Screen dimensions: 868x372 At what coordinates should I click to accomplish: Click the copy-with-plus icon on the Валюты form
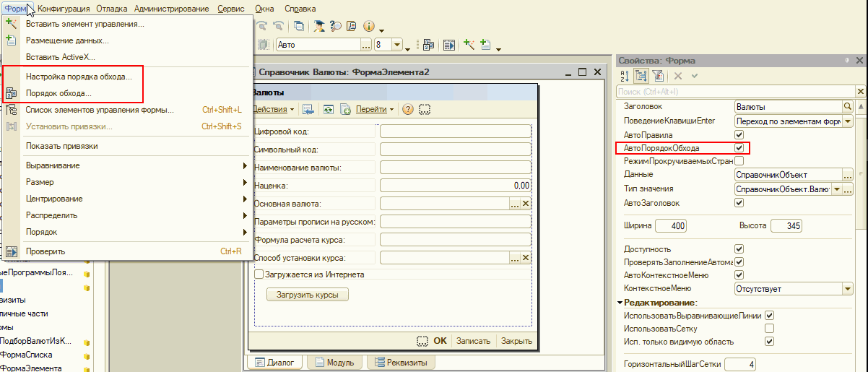345,109
